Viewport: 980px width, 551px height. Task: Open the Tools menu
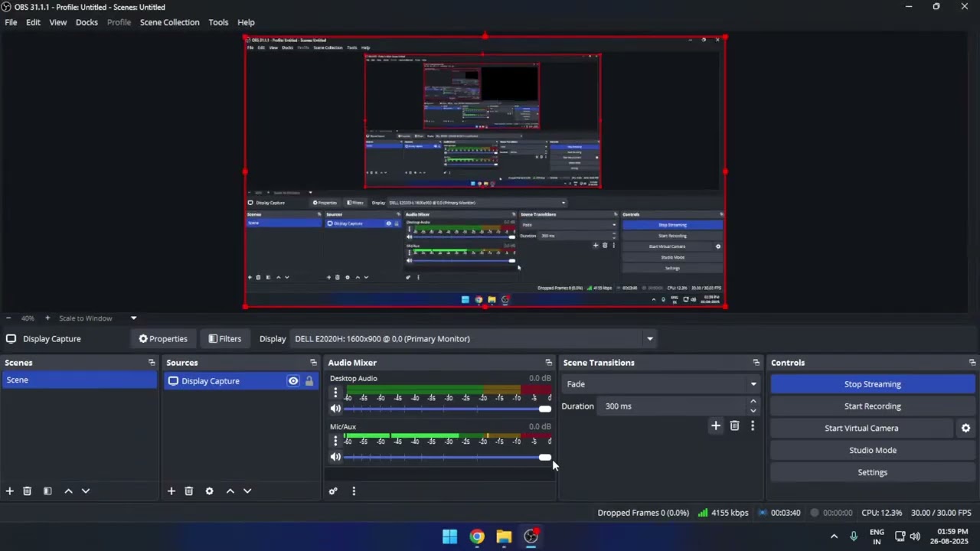(218, 22)
